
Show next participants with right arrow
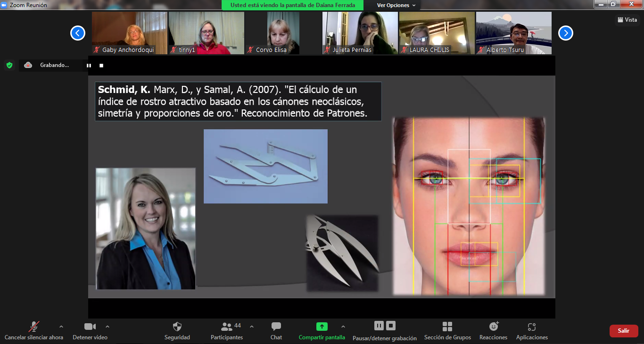(565, 33)
